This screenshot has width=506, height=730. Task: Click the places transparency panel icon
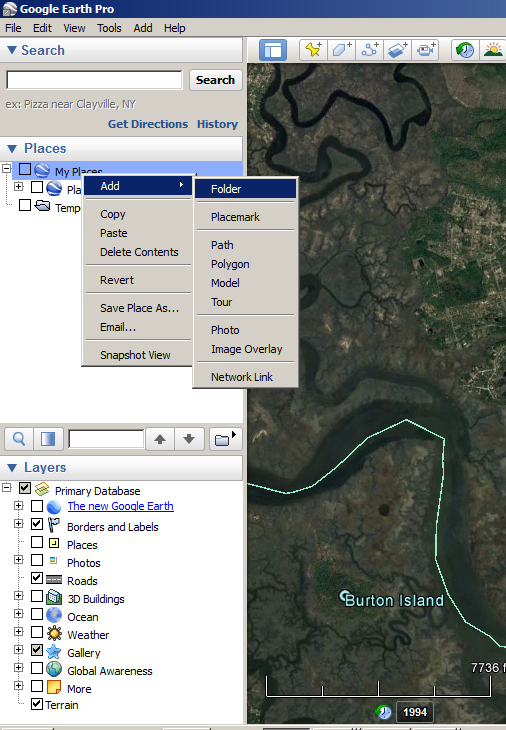(x=48, y=439)
